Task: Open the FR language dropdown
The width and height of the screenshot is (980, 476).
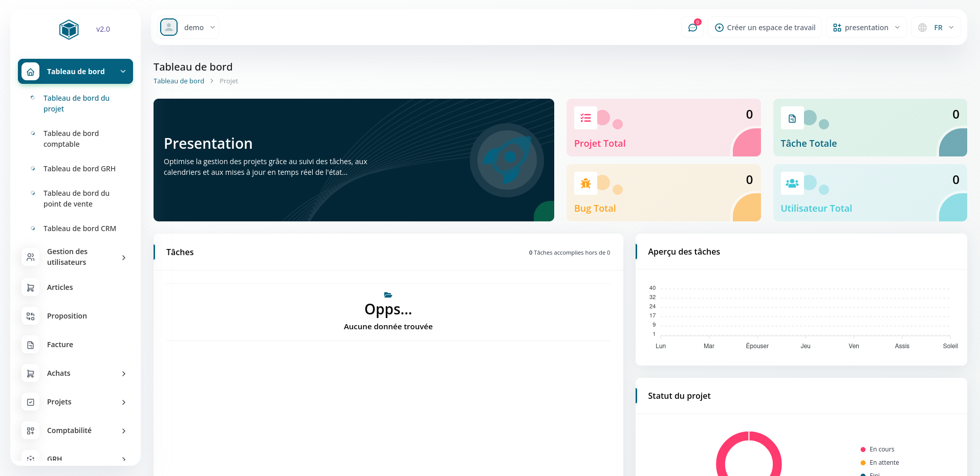Action: click(x=936, y=28)
